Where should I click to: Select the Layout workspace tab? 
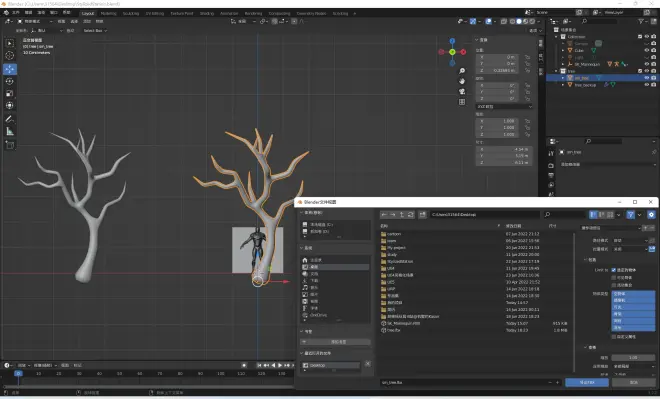[x=88, y=13]
